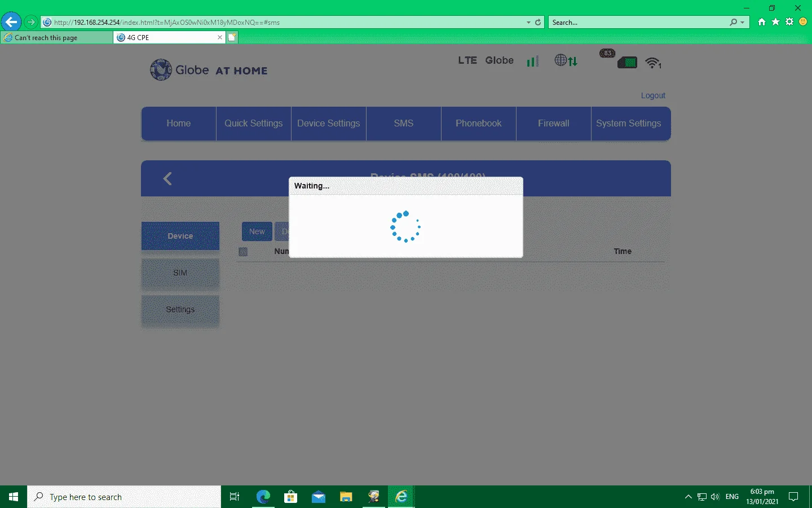Open Quick Settings menu
This screenshot has width=812, height=508.
click(254, 124)
